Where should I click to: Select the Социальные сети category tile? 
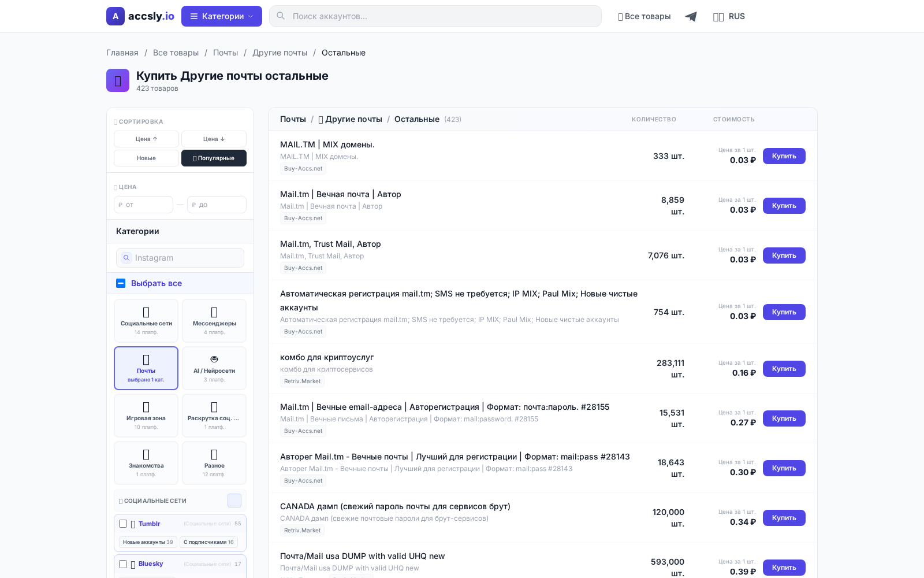coord(146,321)
